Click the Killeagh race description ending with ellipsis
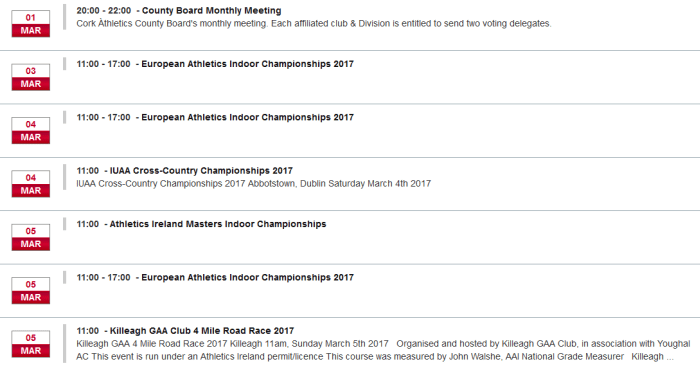 point(383,350)
